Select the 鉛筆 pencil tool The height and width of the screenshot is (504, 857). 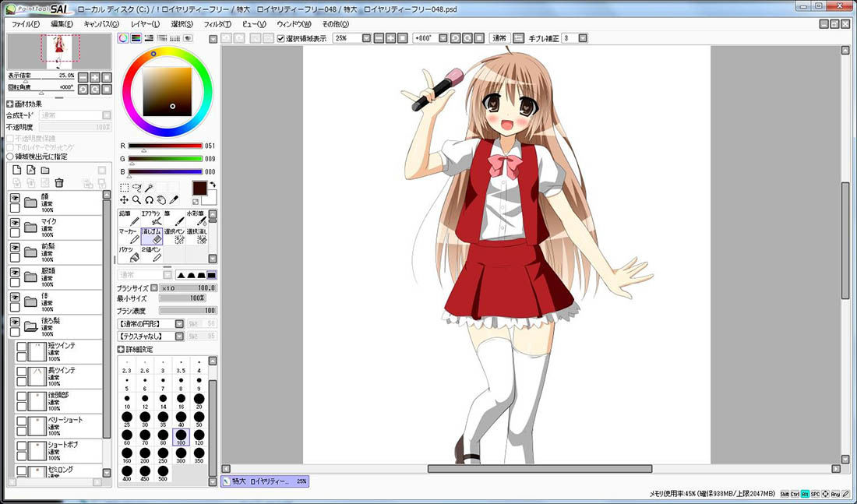[x=129, y=218]
